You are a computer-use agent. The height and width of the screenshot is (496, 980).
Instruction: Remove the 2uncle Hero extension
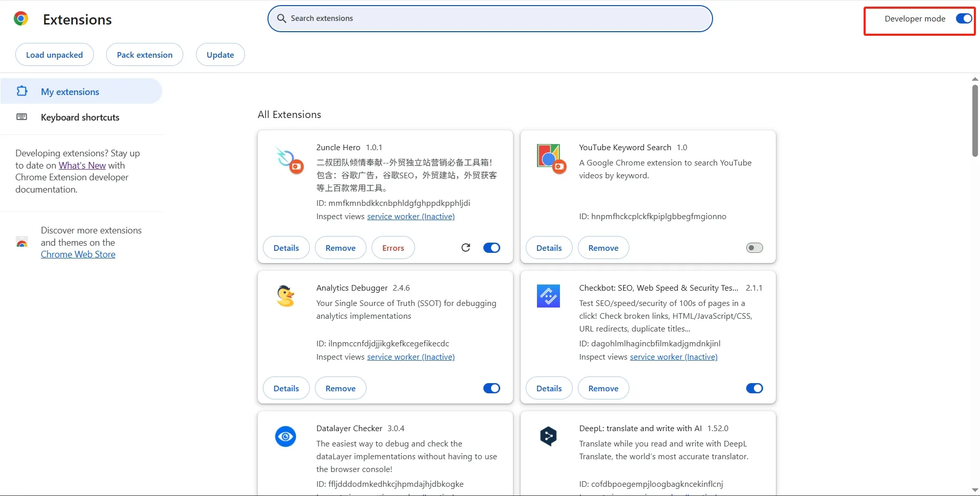(340, 248)
